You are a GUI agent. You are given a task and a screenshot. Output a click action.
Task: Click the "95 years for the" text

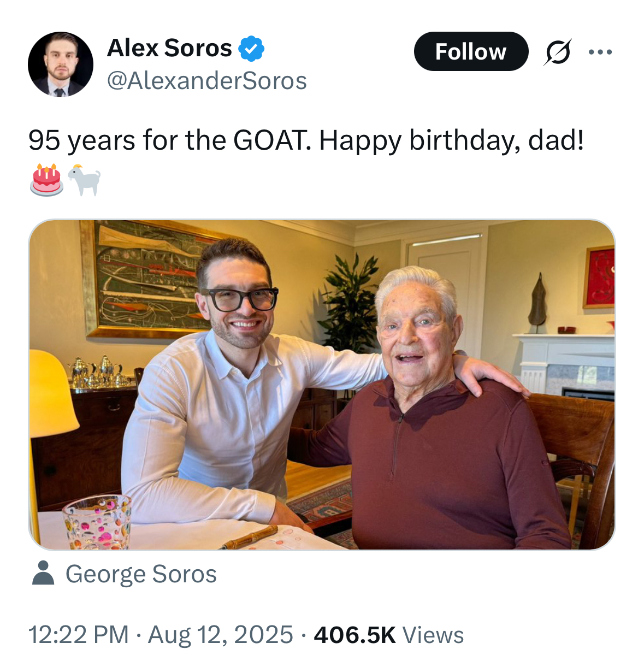tap(128, 140)
